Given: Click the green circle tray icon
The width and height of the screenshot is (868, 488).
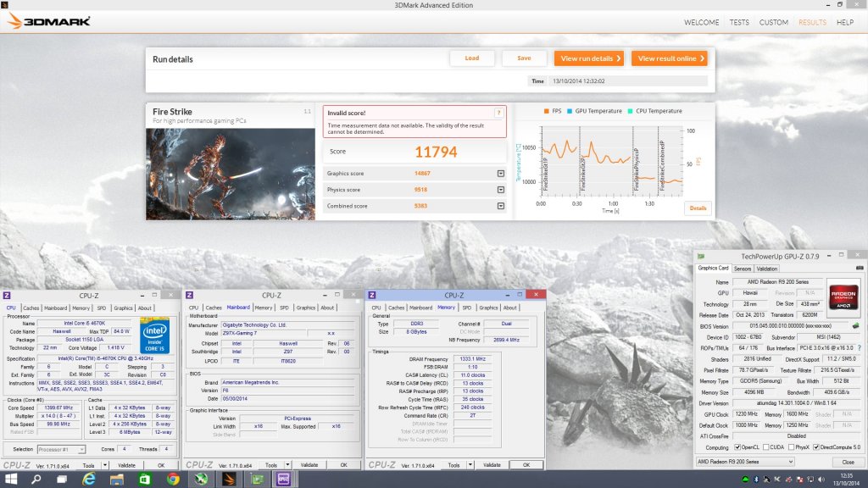Looking at the screenshot, I should 745,480.
